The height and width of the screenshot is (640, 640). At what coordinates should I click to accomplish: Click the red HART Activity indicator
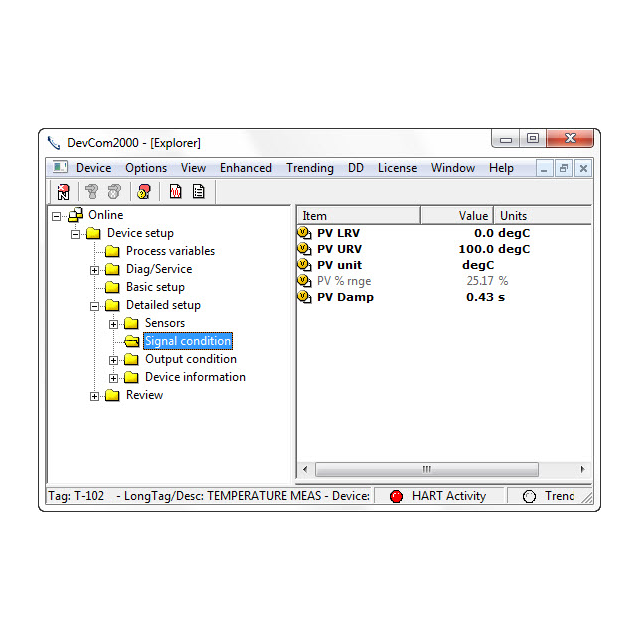pos(396,496)
